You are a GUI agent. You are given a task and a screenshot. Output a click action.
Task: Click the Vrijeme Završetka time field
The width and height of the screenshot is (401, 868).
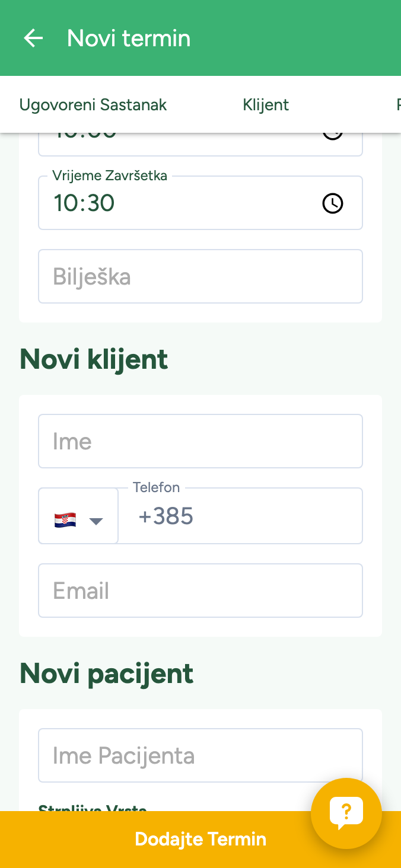click(x=178, y=203)
